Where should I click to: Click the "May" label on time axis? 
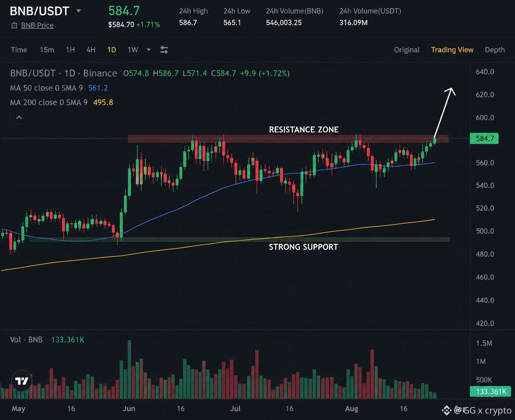pyautogui.click(x=19, y=408)
